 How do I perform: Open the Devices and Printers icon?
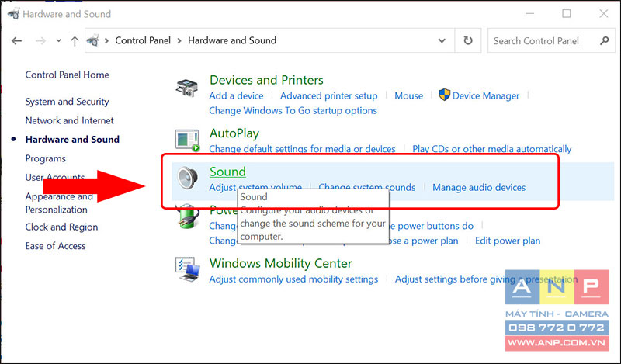(x=186, y=88)
